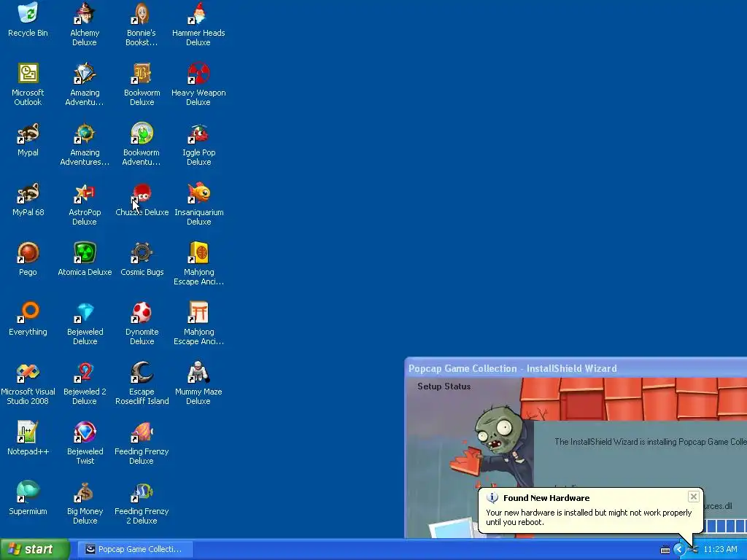Click the Setup Status heading

point(444,386)
